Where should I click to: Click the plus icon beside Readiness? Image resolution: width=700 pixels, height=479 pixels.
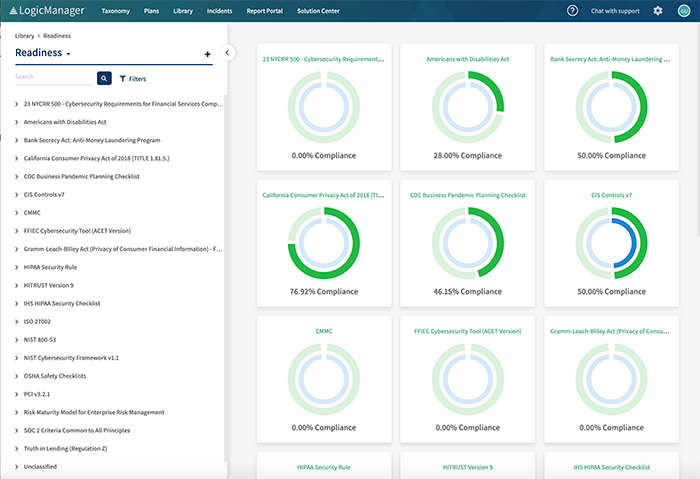point(207,54)
